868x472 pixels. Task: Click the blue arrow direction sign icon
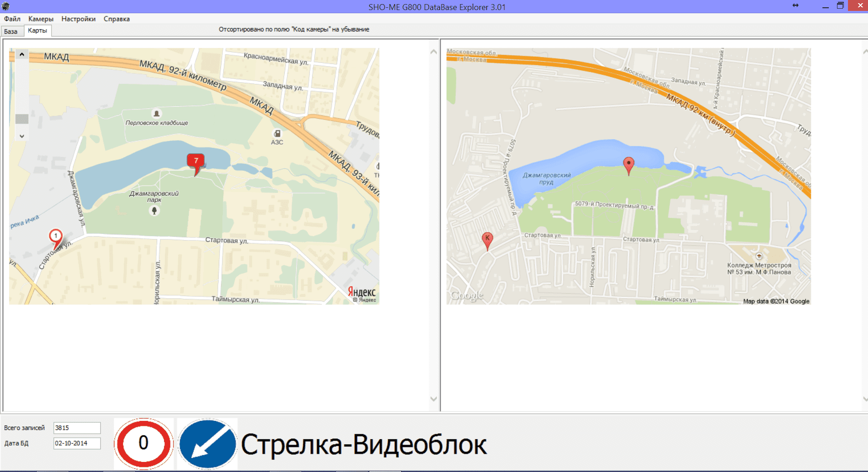tap(207, 444)
